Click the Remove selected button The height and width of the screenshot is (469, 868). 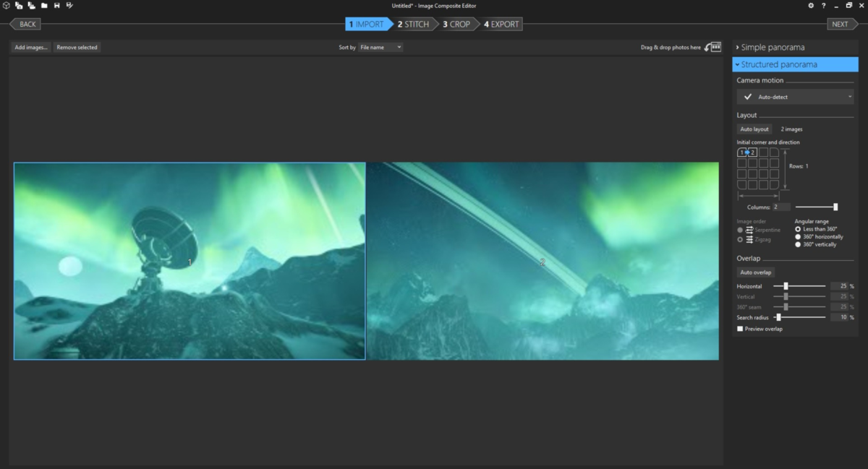coord(77,47)
